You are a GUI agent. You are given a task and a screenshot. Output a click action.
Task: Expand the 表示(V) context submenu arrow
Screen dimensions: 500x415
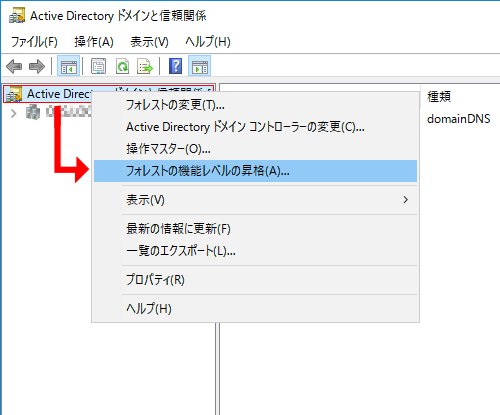(x=405, y=200)
